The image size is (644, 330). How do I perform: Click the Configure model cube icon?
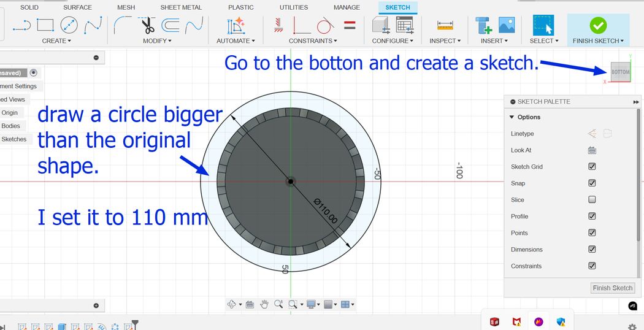tap(381, 25)
